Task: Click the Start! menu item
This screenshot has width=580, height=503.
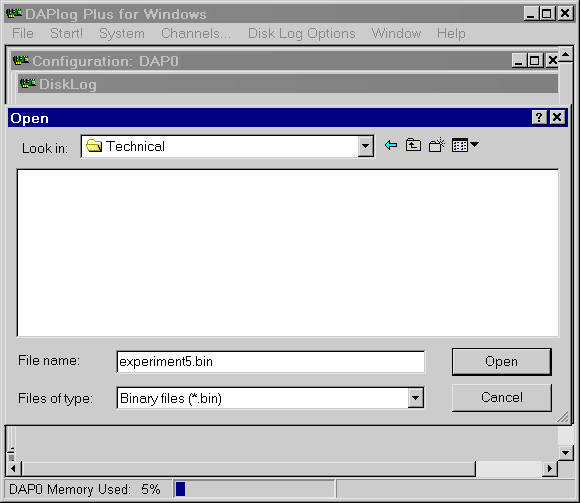Action: 66,34
